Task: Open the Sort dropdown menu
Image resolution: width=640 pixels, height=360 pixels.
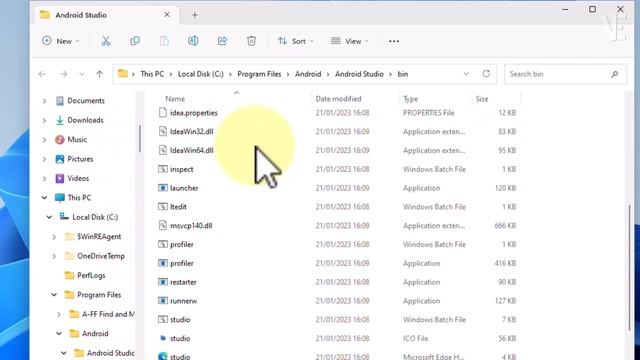Action: click(296, 41)
